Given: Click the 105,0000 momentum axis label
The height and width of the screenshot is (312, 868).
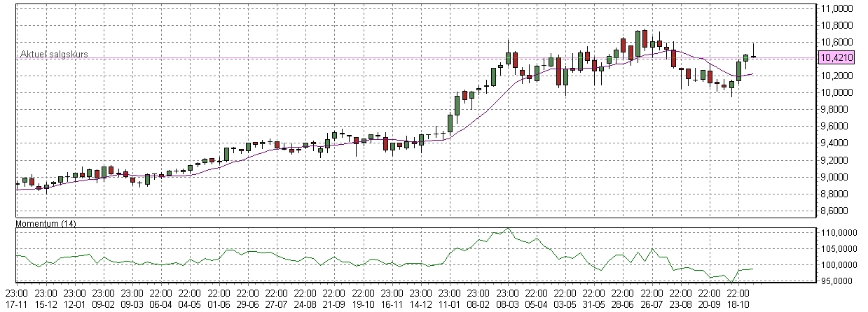Looking at the screenshot, I should pyautogui.click(x=838, y=249).
